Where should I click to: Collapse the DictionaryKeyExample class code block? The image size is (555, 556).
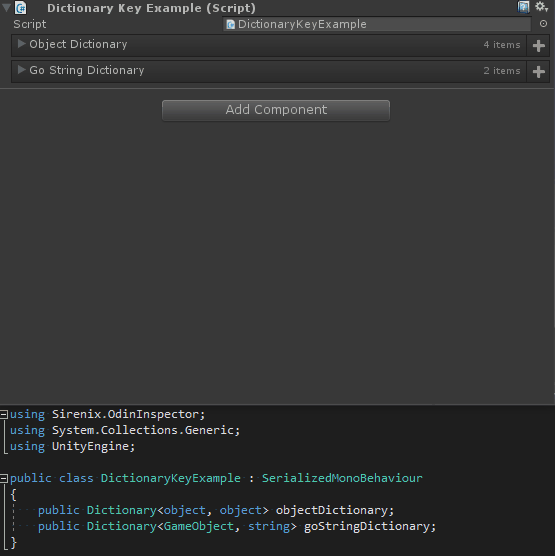click(4, 478)
